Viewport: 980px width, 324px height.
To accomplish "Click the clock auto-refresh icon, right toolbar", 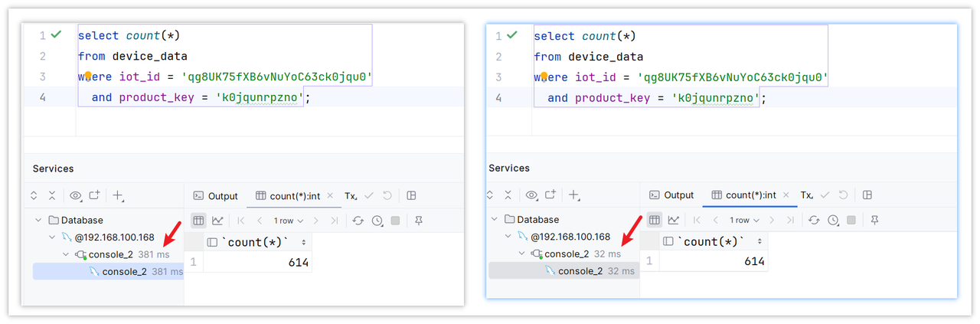I will [834, 220].
